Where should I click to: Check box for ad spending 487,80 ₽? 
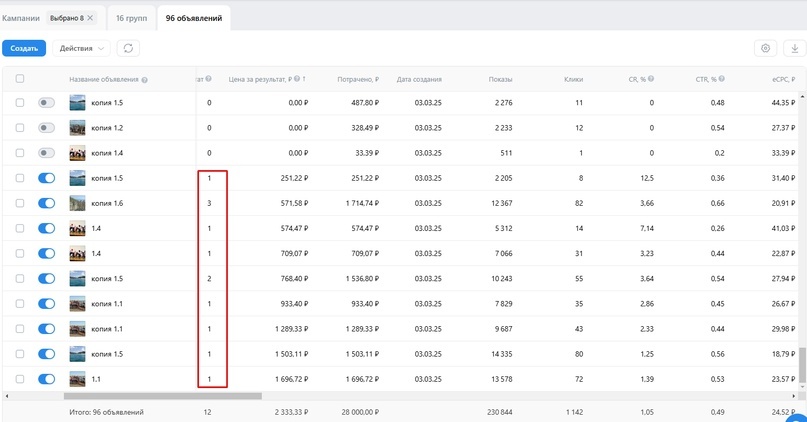tap(20, 102)
